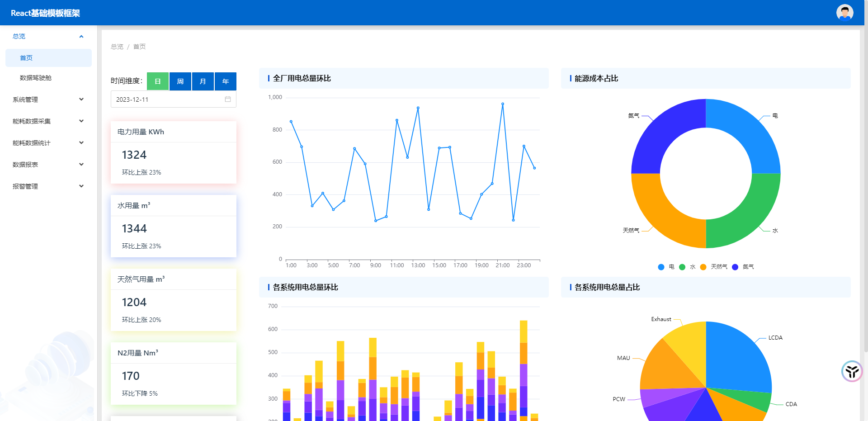Image resolution: width=868 pixels, height=421 pixels.
Task: Open the 系统管理 menu
Action: (x=48, y=99)
